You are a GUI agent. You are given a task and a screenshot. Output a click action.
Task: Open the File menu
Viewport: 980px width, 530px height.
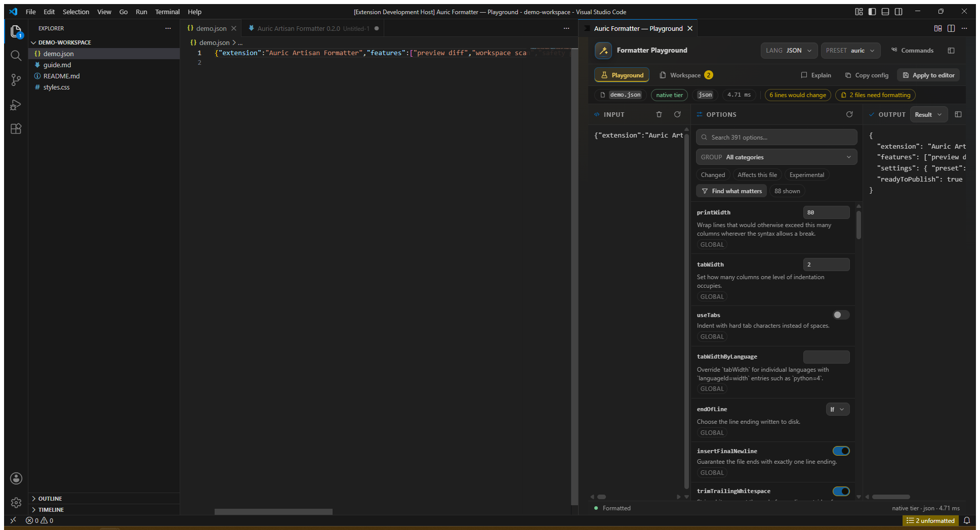pos(31,12)
